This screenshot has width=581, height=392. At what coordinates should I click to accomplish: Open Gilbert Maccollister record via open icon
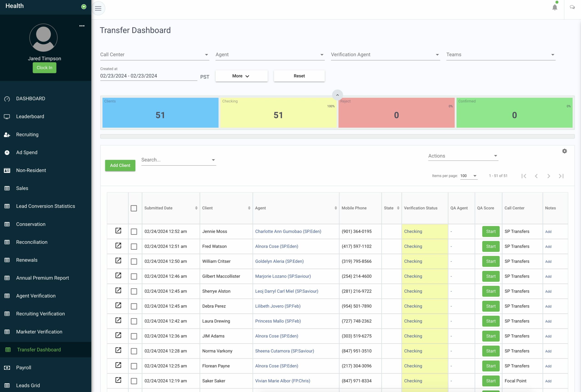click(118, 275)
